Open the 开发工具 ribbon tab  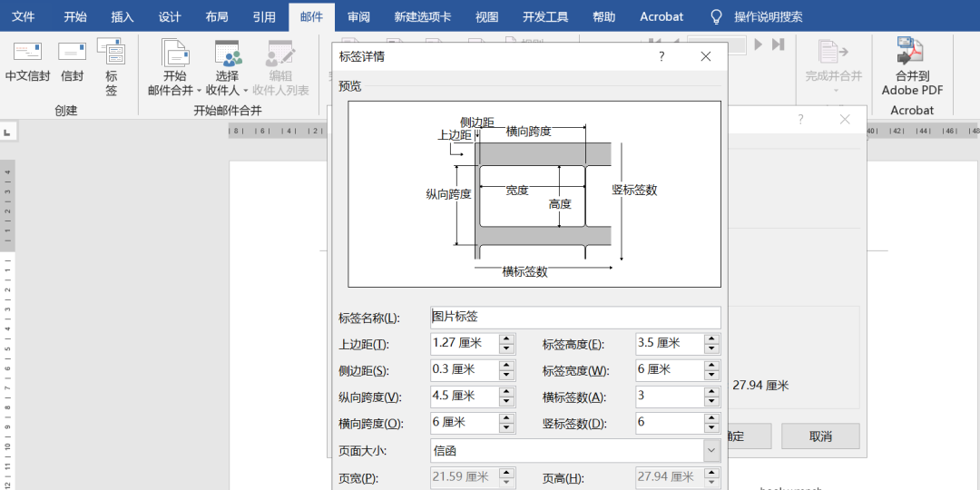click(x=545, y=17)
